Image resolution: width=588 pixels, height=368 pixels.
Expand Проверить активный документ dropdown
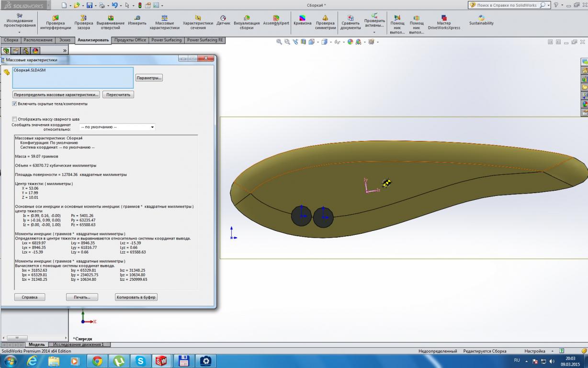click(374, 33)
